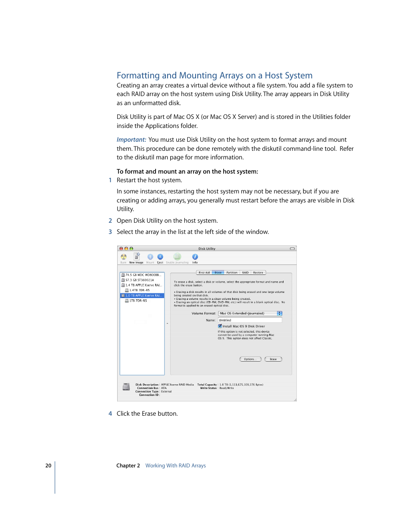Image resolution: width=411 pixels, height=532 pixels.
Task: Open the Volume Format dropdown
Action: click(250, 314)
